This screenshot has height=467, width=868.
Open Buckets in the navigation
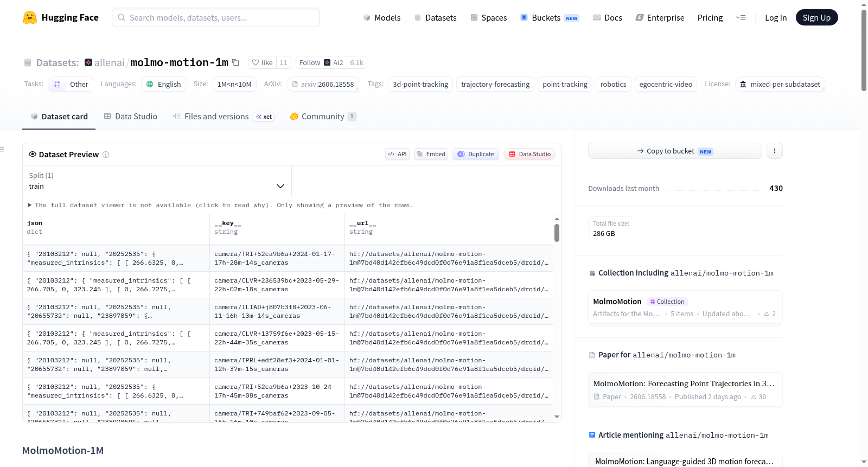point(550,17)
